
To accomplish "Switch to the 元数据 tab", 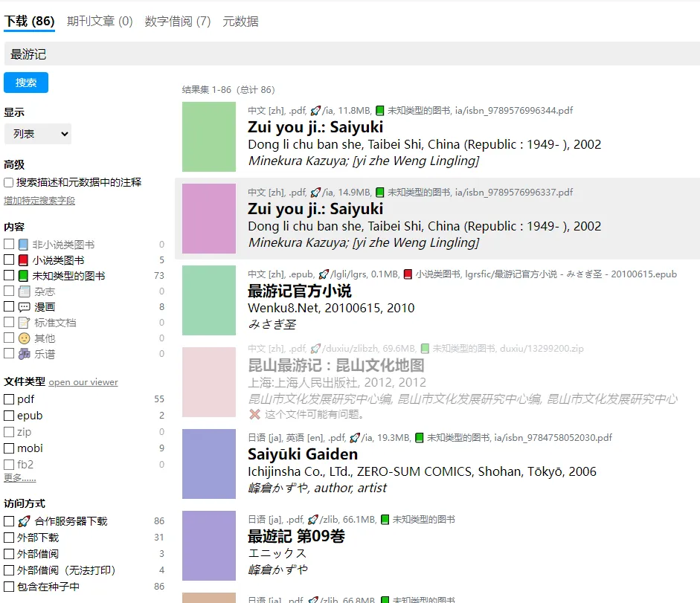I will coord(240,22).
